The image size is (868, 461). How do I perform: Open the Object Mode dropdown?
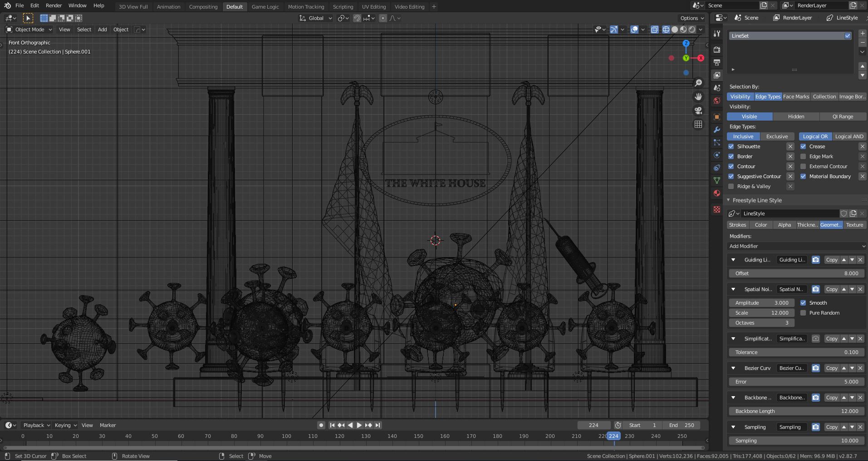pyautogui.click(x=29, y=29)
